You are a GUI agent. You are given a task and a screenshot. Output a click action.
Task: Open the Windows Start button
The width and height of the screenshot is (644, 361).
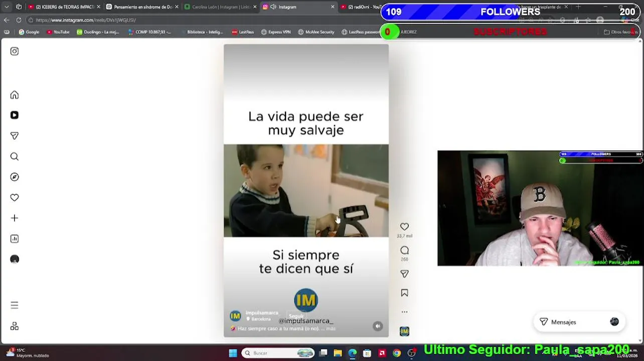233,353
